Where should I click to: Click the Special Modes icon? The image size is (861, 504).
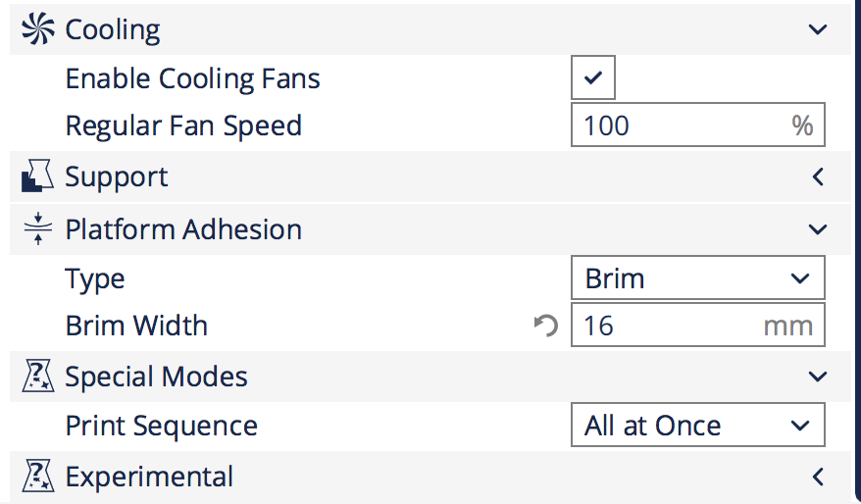[38, 377]
